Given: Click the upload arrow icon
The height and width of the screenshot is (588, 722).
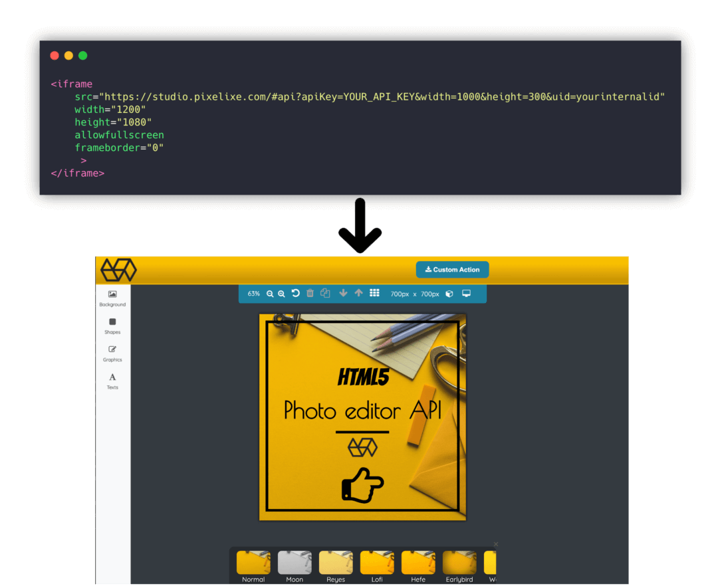Looking at the screenshot, I should (358, 293).
